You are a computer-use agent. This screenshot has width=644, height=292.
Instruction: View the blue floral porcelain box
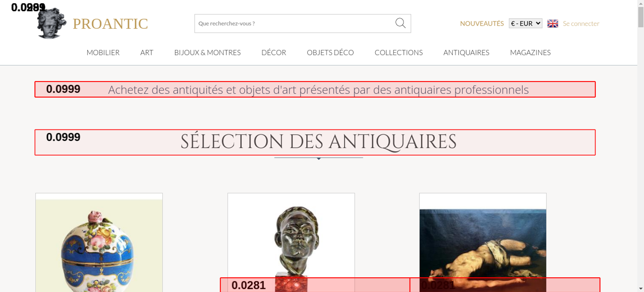[x=99, y=248]
